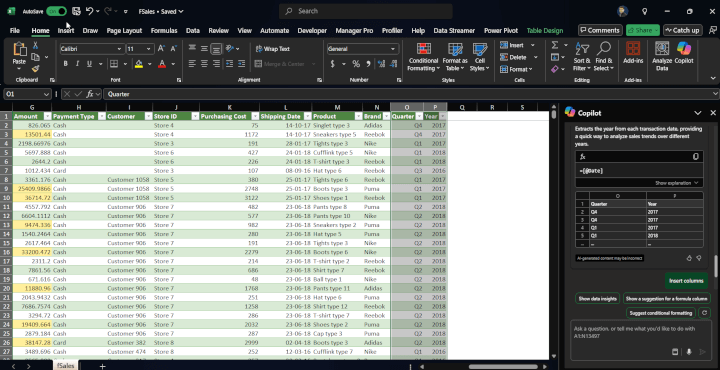Switch to the Table Design tab
The image size is (720, 370).
[545, 31]
